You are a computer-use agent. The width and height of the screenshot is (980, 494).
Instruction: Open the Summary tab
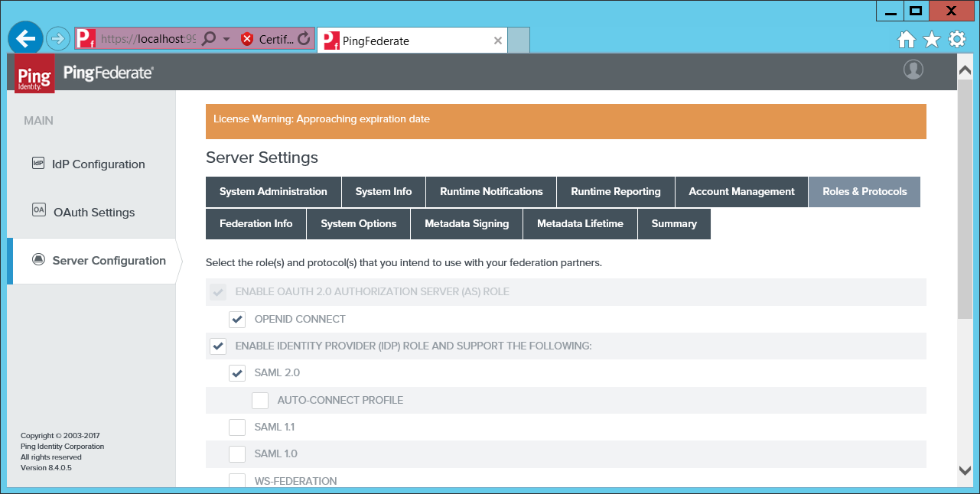click(674, 224)
